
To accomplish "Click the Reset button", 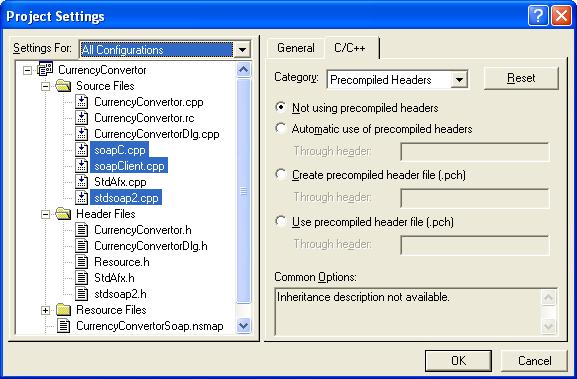I will click(521, 78).
